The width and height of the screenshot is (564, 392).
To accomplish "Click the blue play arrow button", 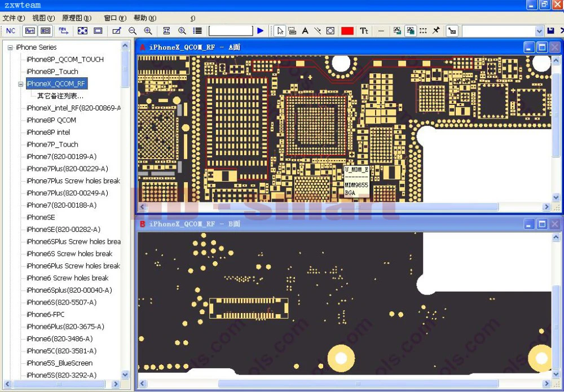I will point(261,31).
